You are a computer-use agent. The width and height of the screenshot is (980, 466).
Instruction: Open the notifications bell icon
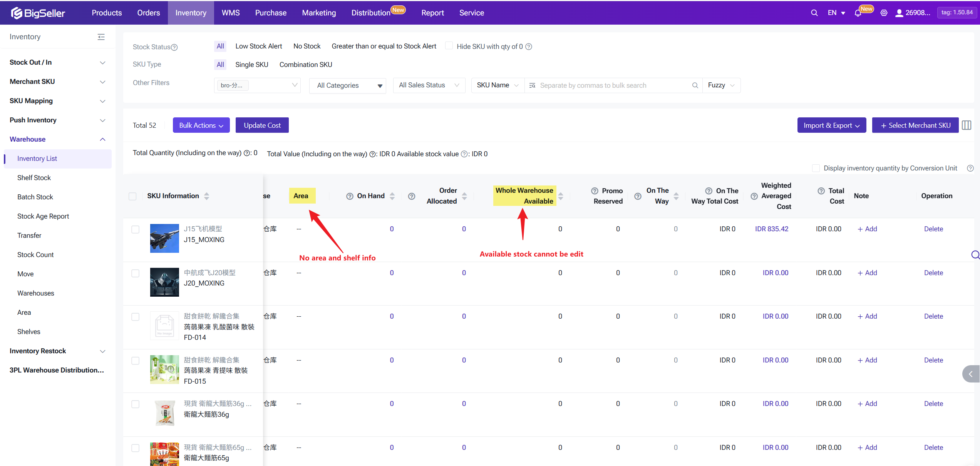coord(858,13)
